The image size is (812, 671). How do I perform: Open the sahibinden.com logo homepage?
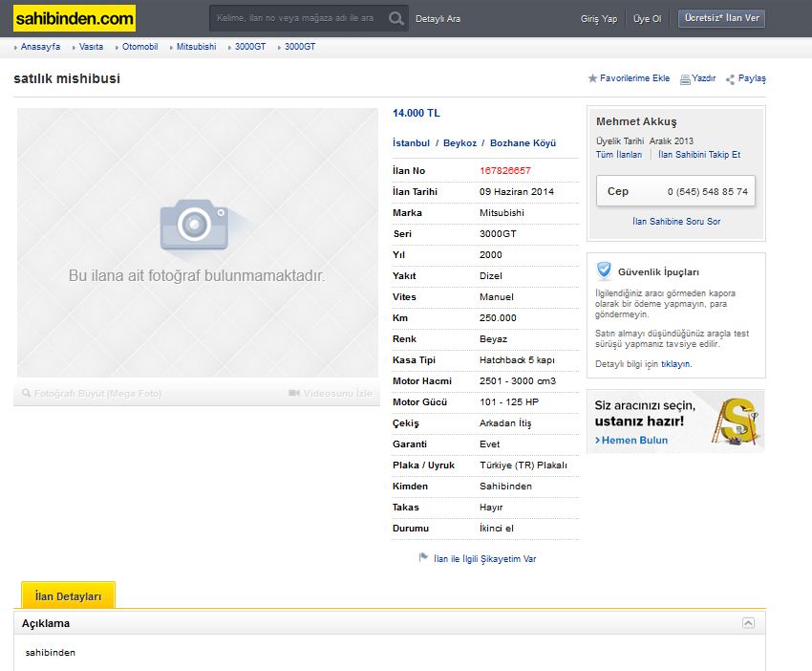(x=75, y=19)
